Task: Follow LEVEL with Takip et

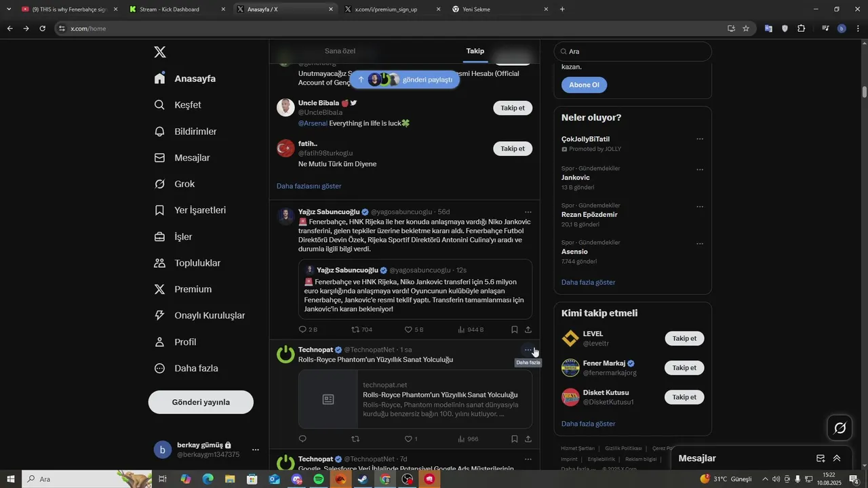Action: pyautogui.click(x=684, y=338)
